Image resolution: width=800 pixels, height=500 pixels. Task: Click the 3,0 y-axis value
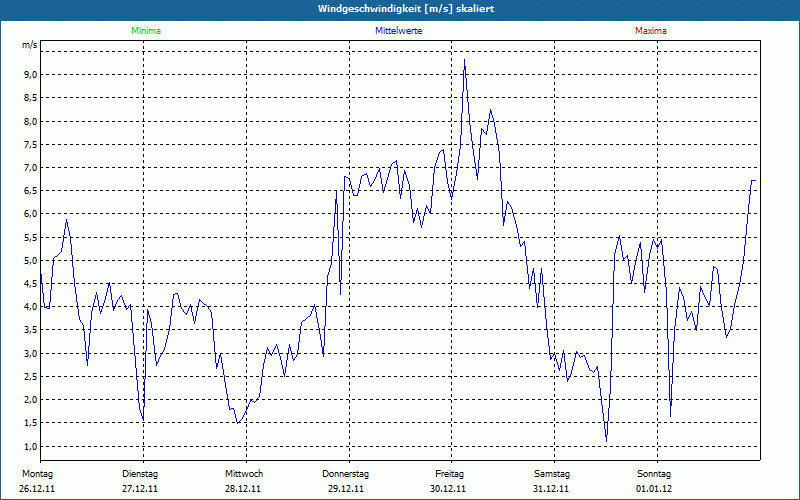31,353
